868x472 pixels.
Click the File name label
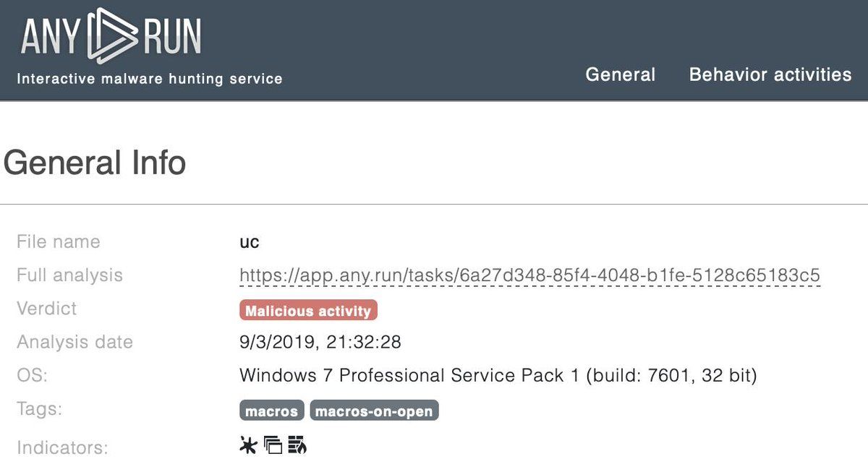[58, 242]
